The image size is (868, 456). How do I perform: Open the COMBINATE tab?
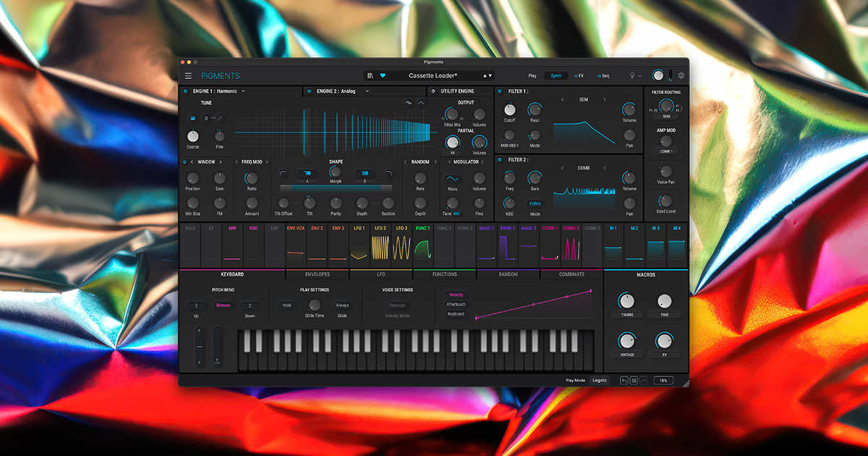point(571,274)
